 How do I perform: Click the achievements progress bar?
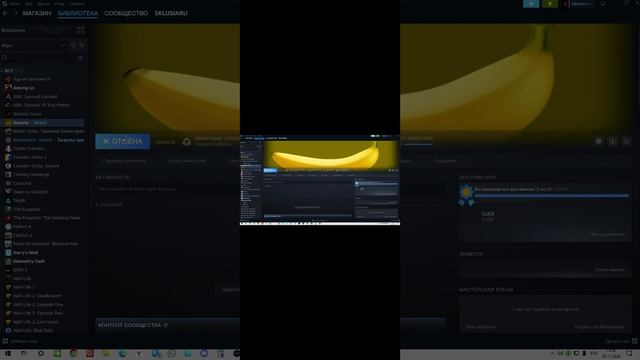[x=551, y=196]
